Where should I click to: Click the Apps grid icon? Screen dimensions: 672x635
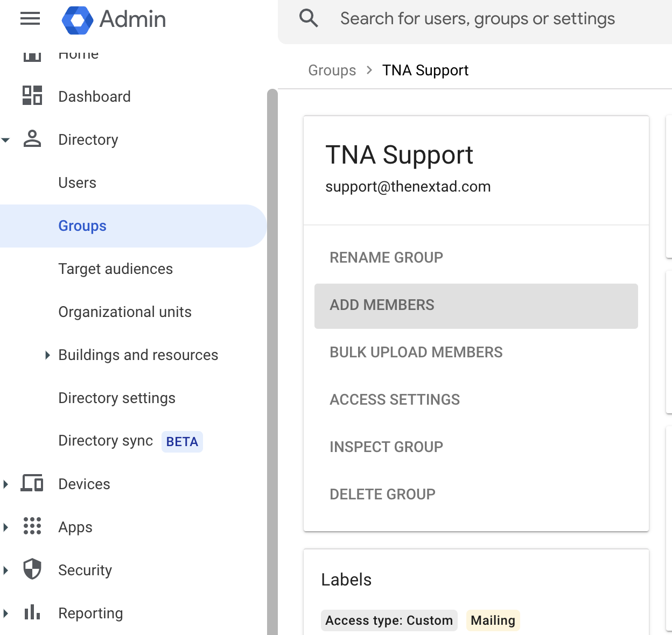click(x=32, y=526)
